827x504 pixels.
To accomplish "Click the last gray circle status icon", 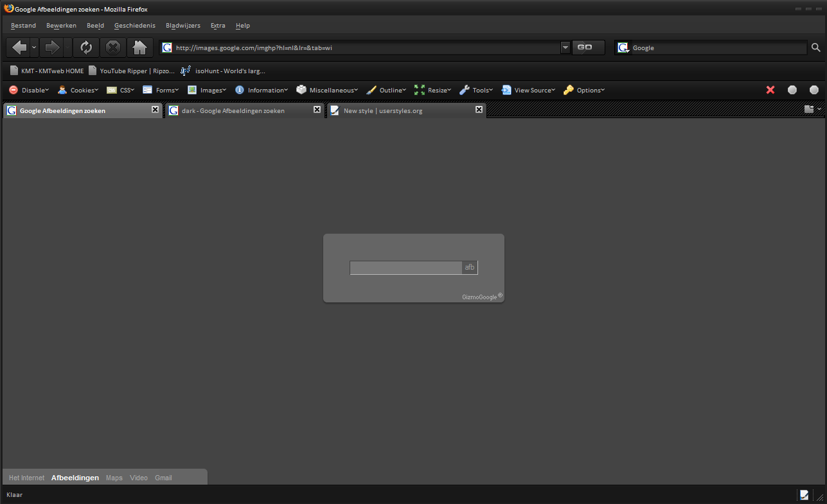I will 814,90.
